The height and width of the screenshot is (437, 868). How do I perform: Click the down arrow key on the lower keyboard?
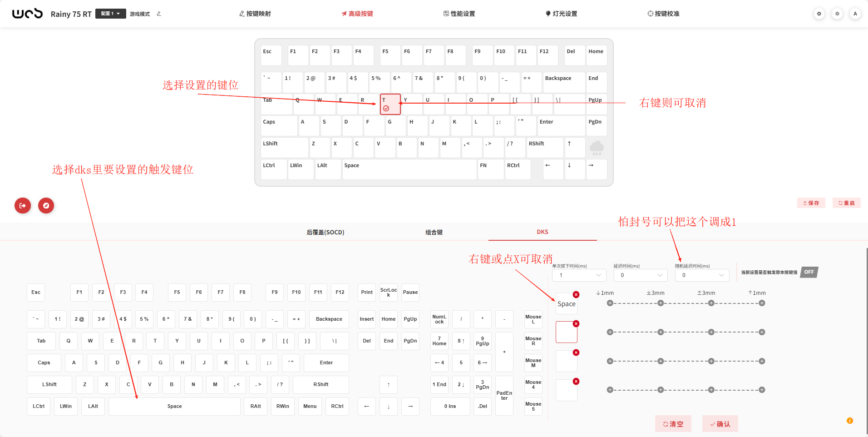tap(389, 407)
